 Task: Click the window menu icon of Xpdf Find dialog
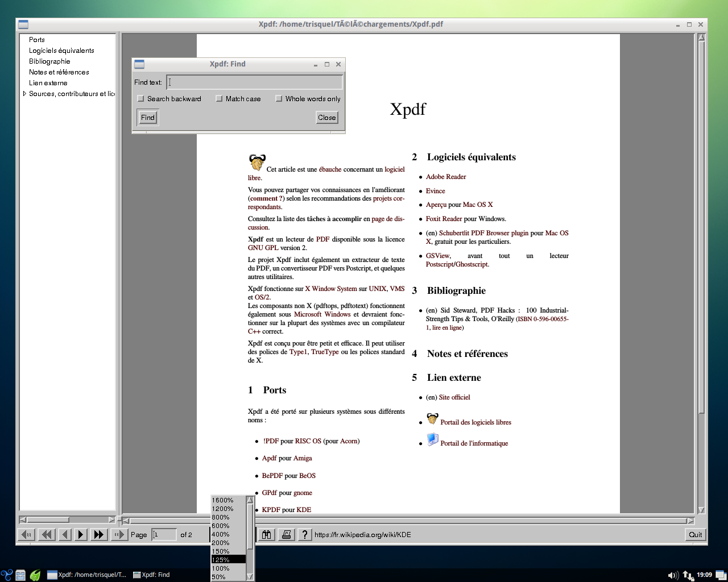(x=139, y=64)
